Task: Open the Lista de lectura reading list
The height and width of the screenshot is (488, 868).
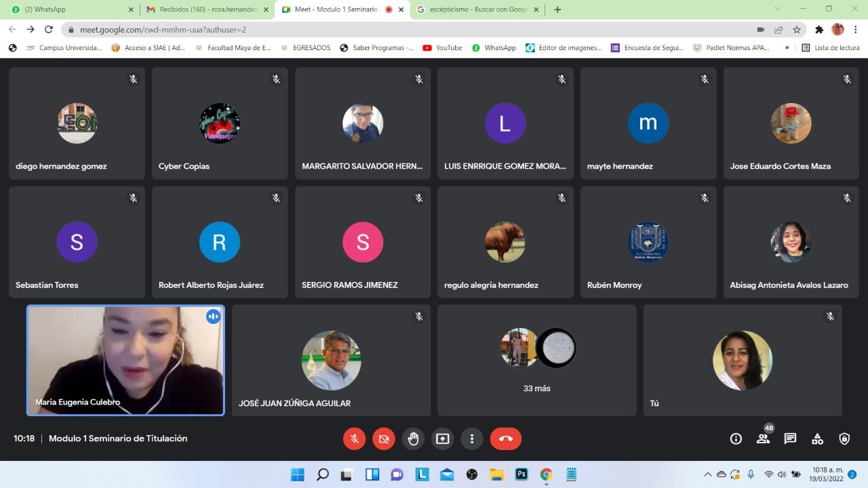Action: (x=831, y=48)
